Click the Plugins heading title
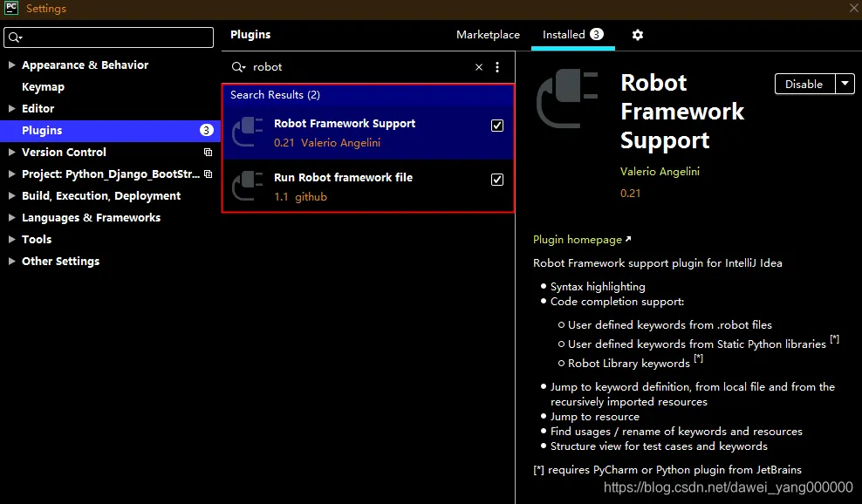 tap(250, 35)
